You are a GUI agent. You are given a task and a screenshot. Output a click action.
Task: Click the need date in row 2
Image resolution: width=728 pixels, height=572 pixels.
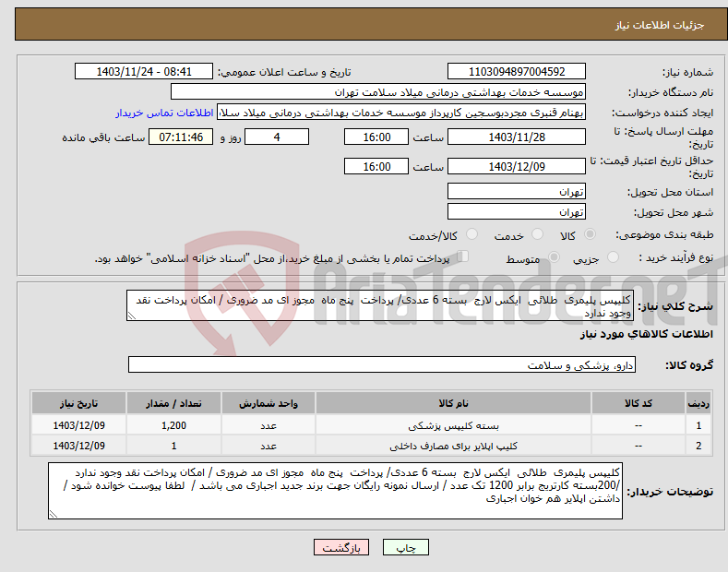tap(79, 446)
